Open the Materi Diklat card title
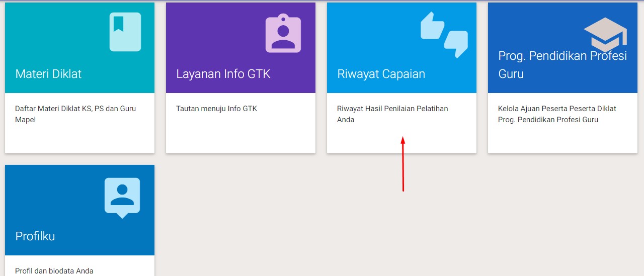This screenshot has width=644, height=276. point(48,74)
